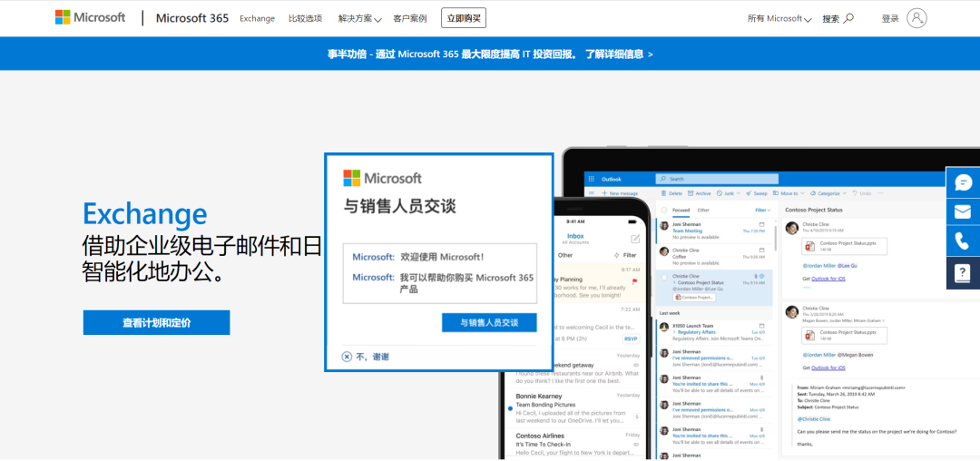Open the question mark help icon
980x461 pixels.
[963, 273]
